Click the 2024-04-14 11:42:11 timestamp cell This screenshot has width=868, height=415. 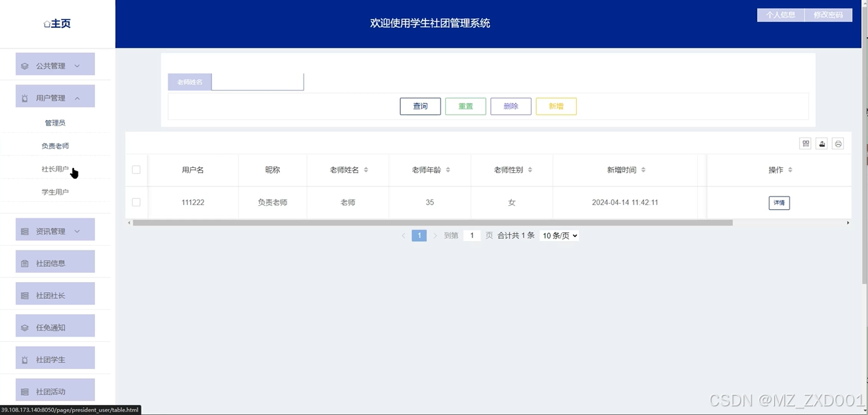coord(625,203)
